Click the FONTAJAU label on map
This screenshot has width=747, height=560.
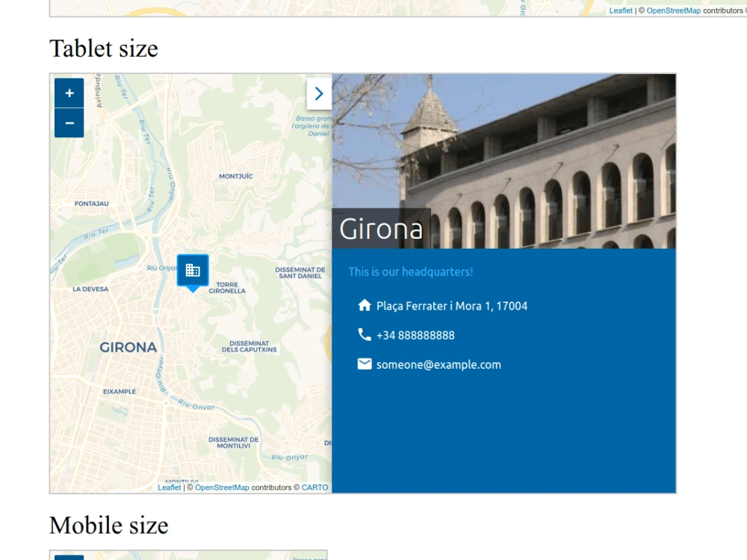point(91,204)
